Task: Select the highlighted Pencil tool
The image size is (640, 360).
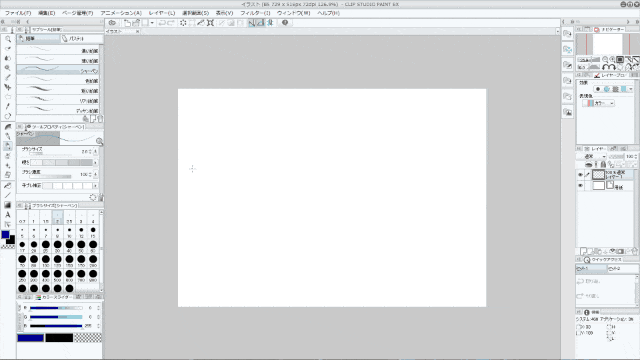Action: point(8,146)
